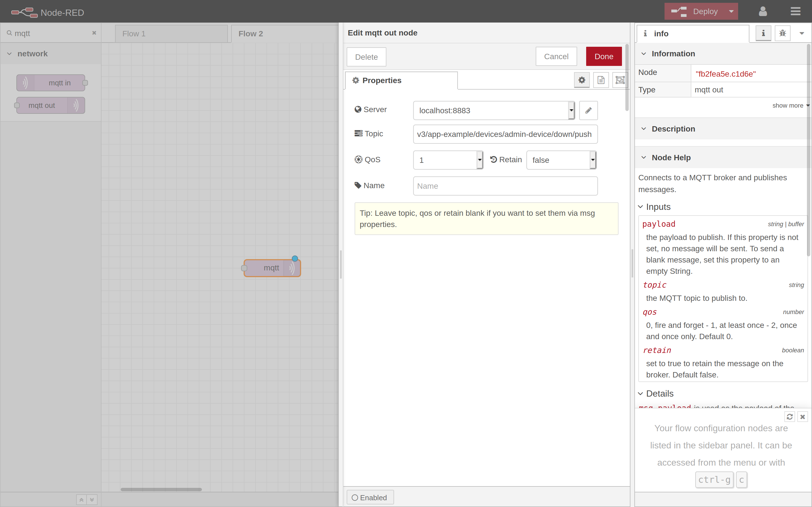This screenshot has width=812, height=507.
Task: Click the Node-RED logo
Action: coord(24,12)
